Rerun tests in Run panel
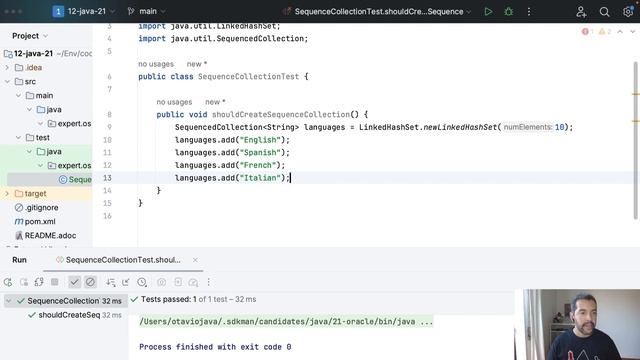 click(8, 282)
